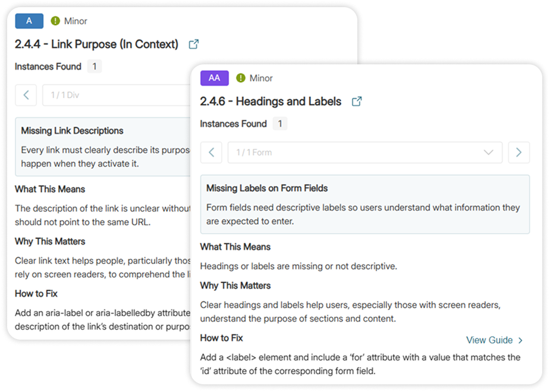Open the View Guide link
This screenshot has height=392, width=550.
point(494,340)
